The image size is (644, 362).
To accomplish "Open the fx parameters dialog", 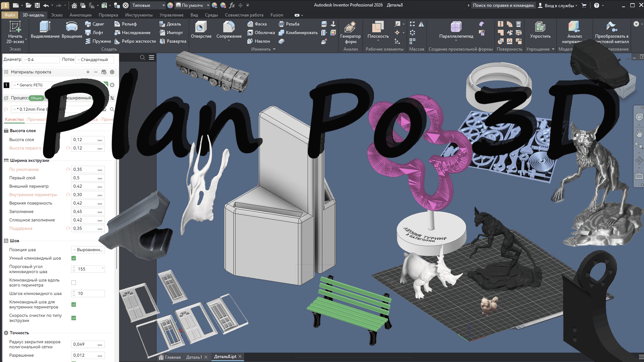I will point(232,5).
